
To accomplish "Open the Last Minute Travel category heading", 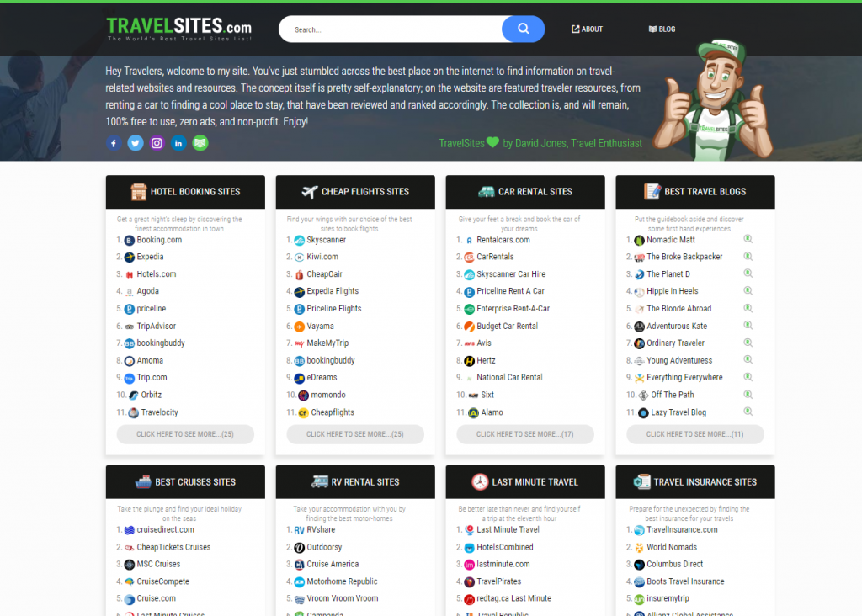I will click(535, 482).
